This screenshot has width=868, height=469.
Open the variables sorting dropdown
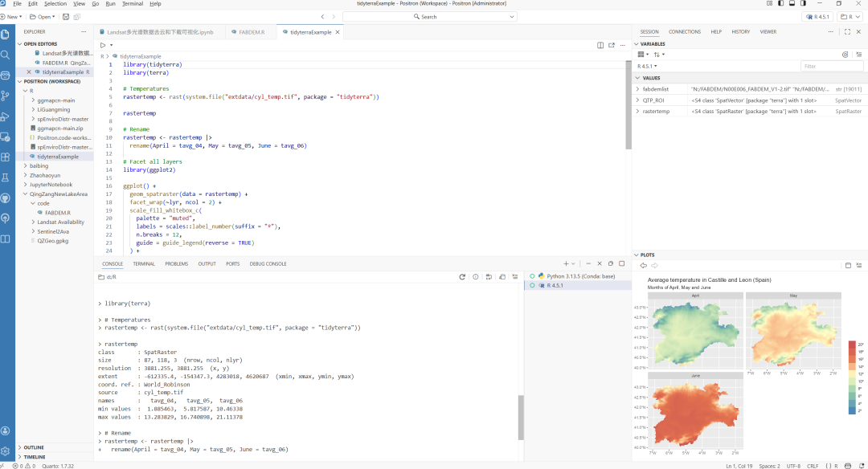(x=659, y=55)
